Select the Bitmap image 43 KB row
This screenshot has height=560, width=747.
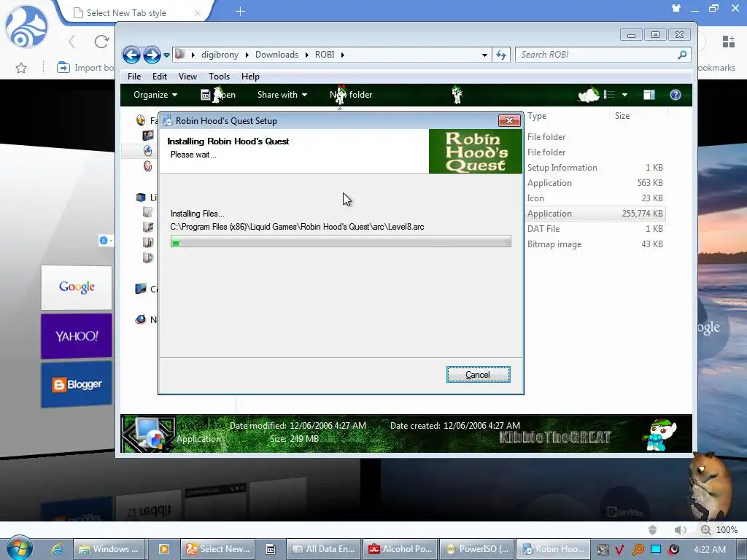595,244
